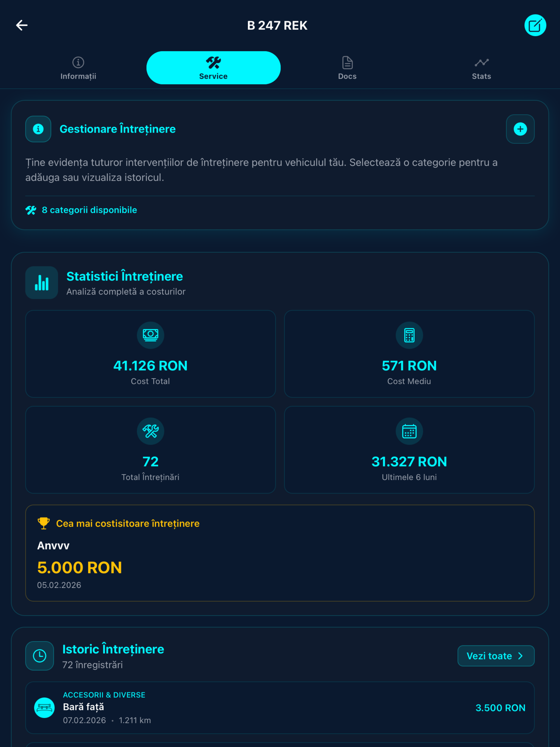Tap the 5.000 RON amount
Viewport: 560px width, 747px height.
point(79,567)
